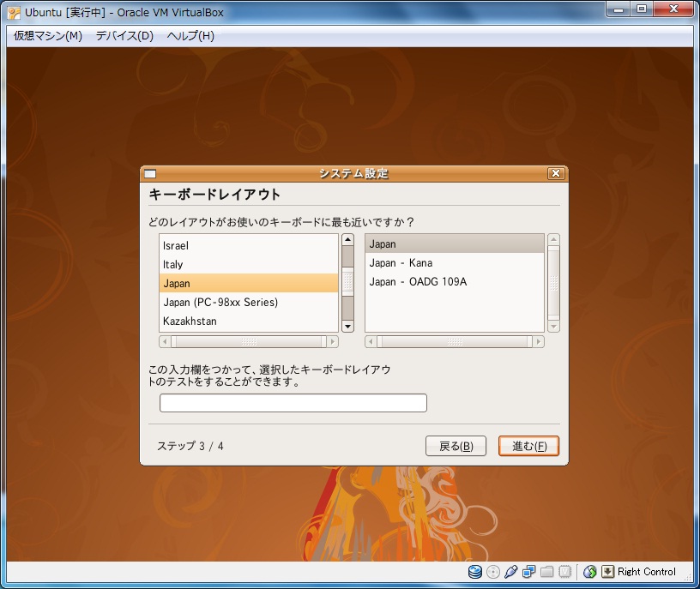Select the Japan - OADG 109A variant
Viewport: 700px width, 589px height.
(x=455, y=281)
